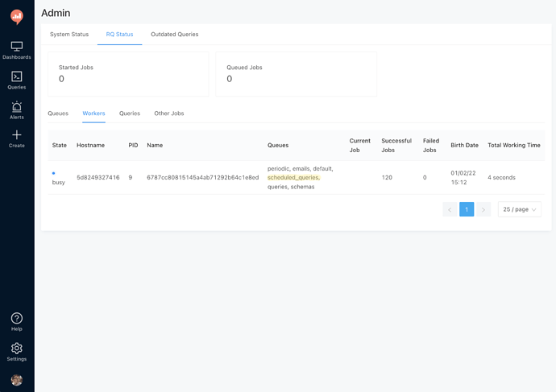This screenshot has height=392, width=556.
Task: Open the Queues sub-tab
Action: (x=58, y=113)
